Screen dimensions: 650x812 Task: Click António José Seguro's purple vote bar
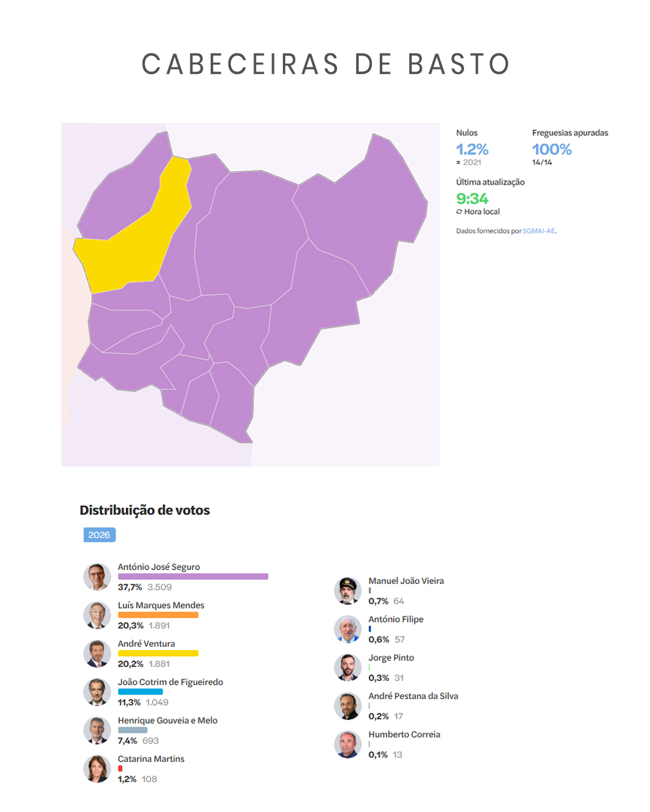pos(193,576)
